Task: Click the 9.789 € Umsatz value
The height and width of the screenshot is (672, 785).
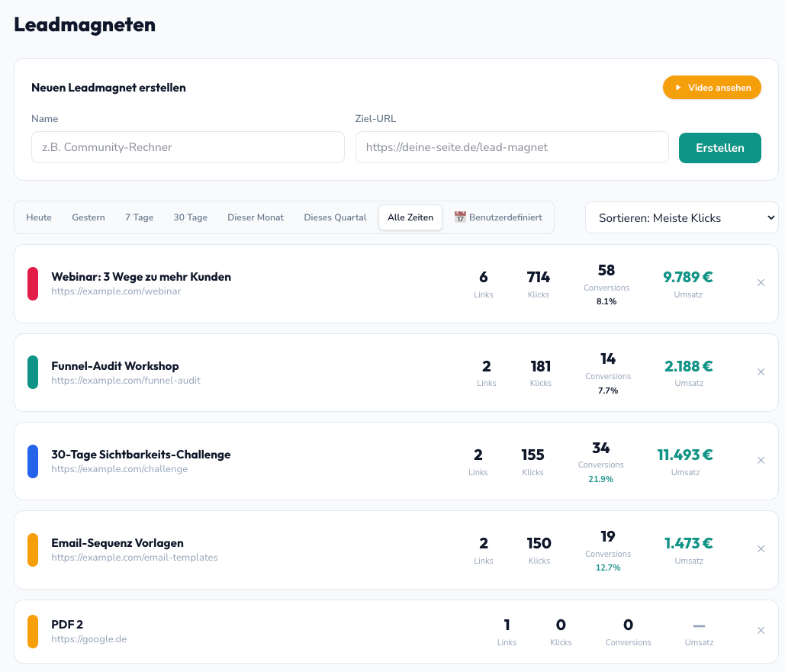Action: (688, 277)
